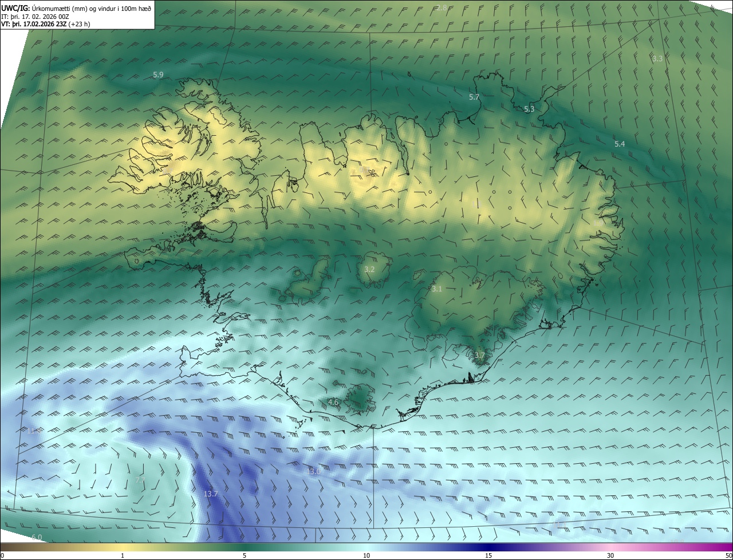Image resolution: width=733 pixels, height=560 pixels.
Task: Click the 'IT: þri. 17. 02. 2026 00Z' line
Action: pos(36,17)
